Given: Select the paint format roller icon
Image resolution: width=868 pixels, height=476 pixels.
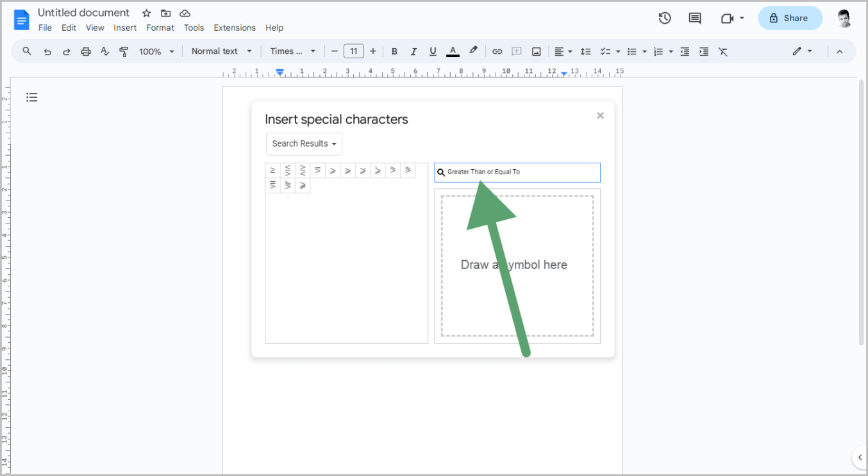Looking at the screenshot, I should [124, 51].
